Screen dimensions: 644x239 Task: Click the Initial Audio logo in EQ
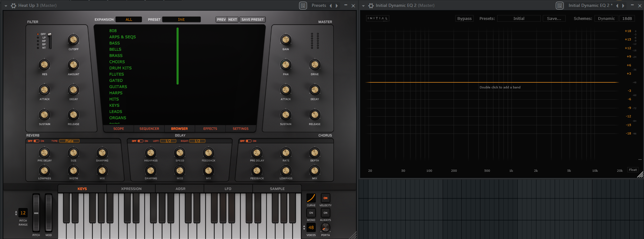click(377, 18)
